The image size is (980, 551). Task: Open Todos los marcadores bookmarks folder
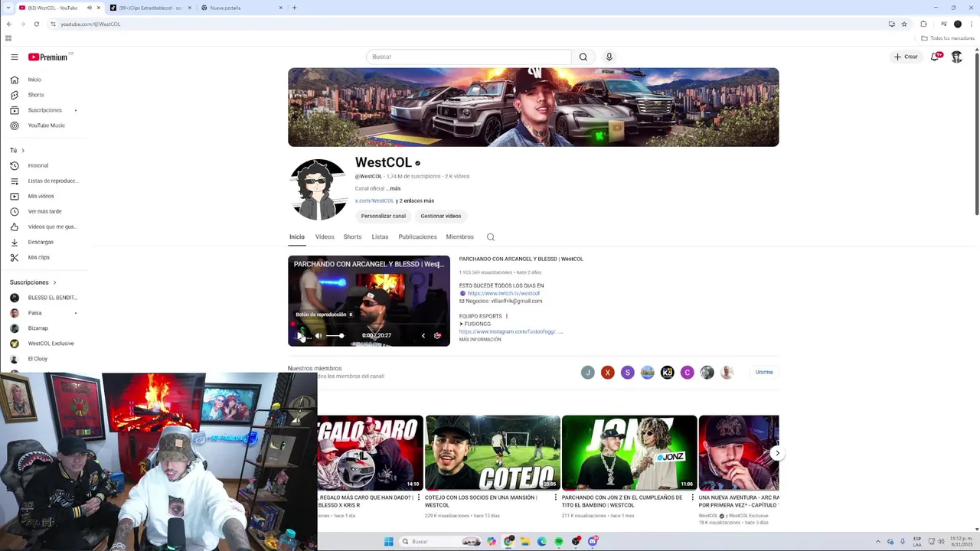coord(948,38)
